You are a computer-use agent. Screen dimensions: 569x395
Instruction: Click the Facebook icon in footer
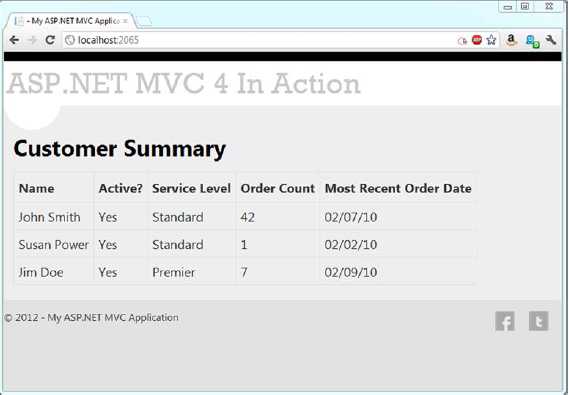(x=505, y=321)
